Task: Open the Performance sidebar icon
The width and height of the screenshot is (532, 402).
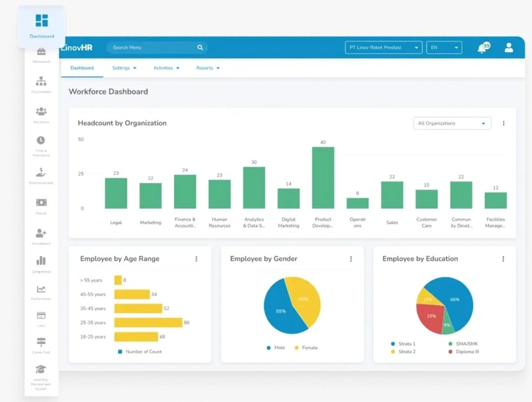Action: tap(41, 289)
